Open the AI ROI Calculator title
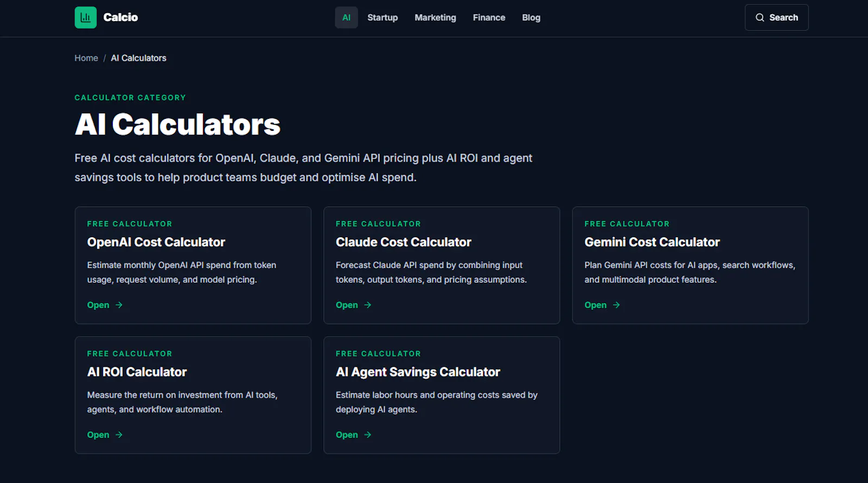 tap(137, 372)
